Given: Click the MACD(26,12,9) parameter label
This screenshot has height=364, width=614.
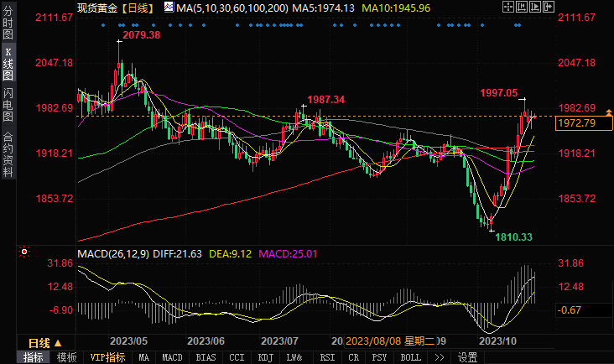Looking at the screenshot, I should click(x=113, y=253).
